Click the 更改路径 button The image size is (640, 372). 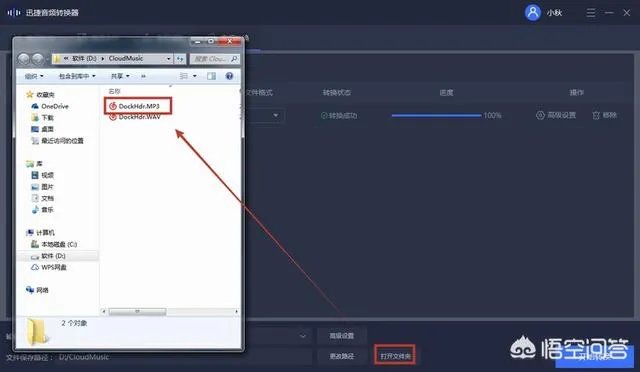coord(342,356)
